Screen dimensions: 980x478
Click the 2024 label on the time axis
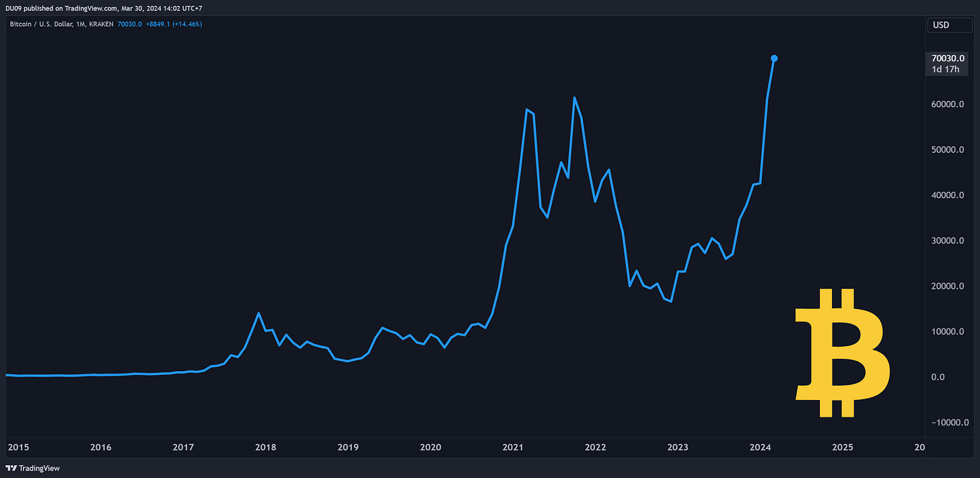pos(761,447)
